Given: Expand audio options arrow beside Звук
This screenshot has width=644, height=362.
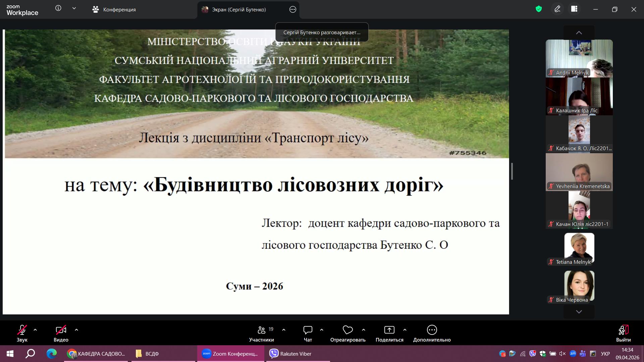Looking at the screenshot, I should [35, 330].
